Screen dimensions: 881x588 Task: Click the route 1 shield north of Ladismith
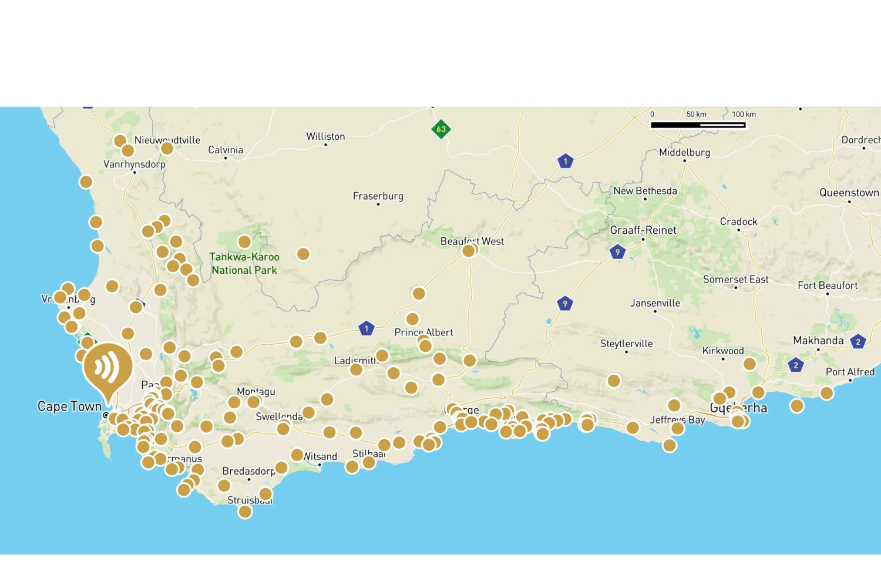click(x=366, y=328)
